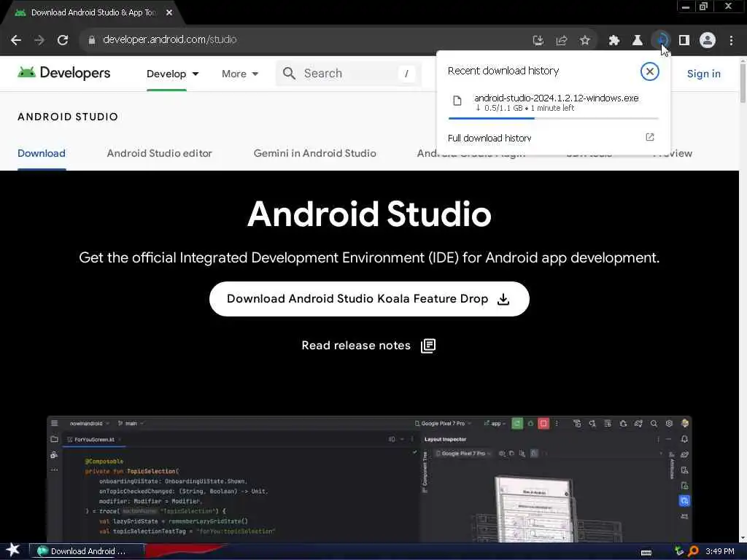Click the 3:49 PM clock
The image size is (747, 560).
tap(720, 551)
